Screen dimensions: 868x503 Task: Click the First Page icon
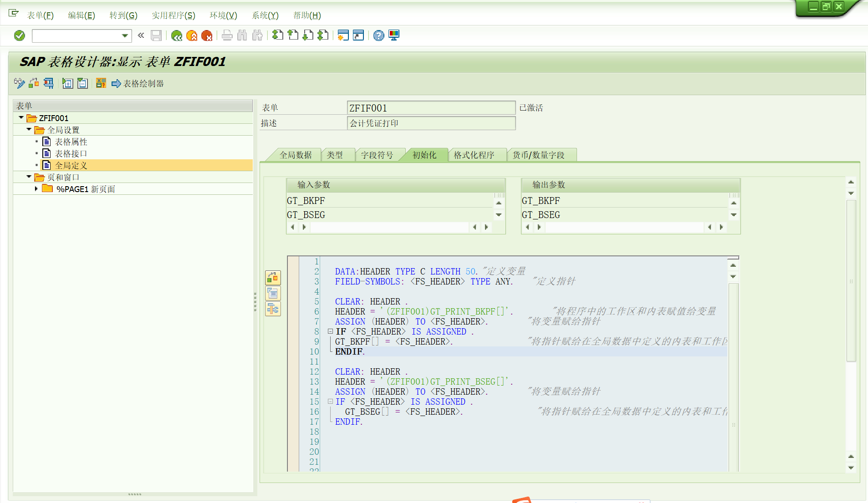click(278, 35)
